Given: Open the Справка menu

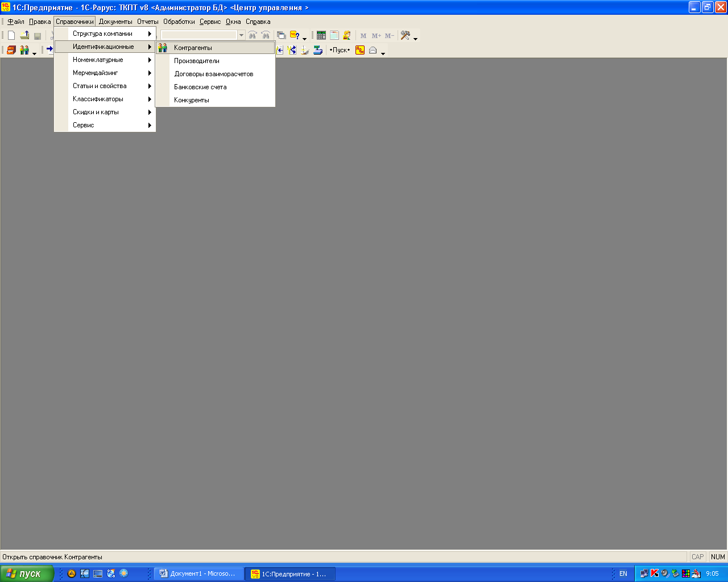Looking at the screenshot, I should pyautogui.click(x=258, y=22).
